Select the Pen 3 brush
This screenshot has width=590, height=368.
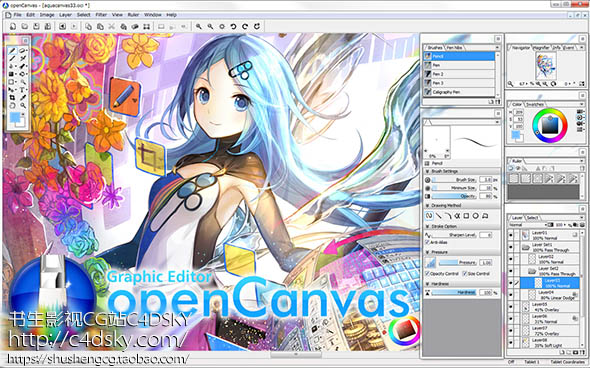click(x=459, y=83)
